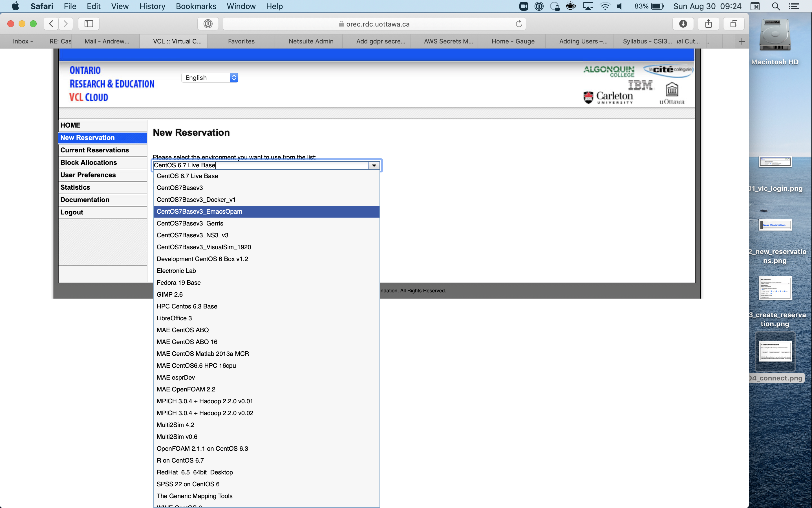812x508 pixels.
Task: Choose CentOS7Basev3_Docker_v1 option
Action: pos(266,200)
